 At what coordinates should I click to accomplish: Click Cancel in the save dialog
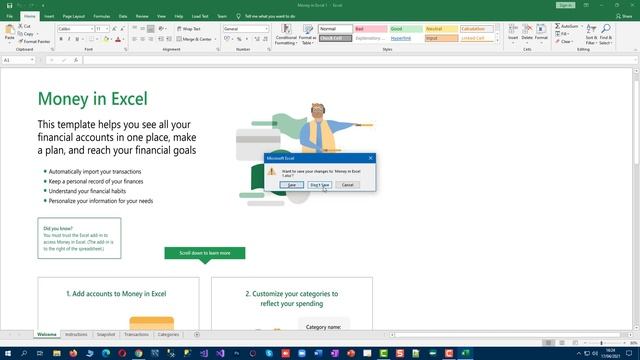pyautogui.click(x=348, y=185)
